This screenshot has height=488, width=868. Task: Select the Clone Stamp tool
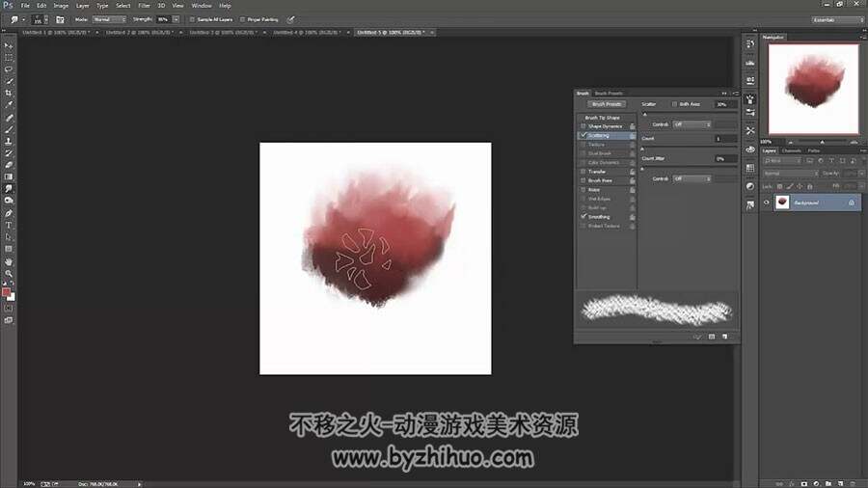(x=9, y=142)
